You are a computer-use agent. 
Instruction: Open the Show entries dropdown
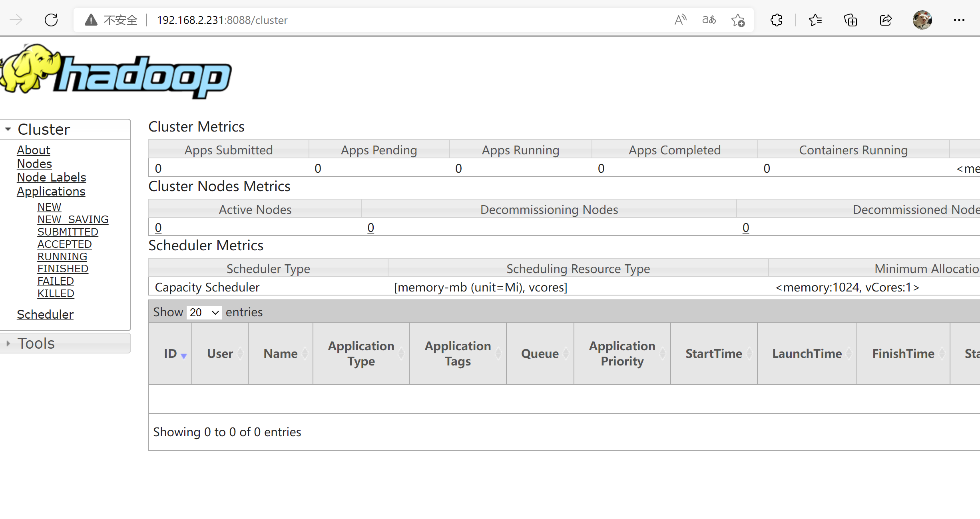click(204, 312)
